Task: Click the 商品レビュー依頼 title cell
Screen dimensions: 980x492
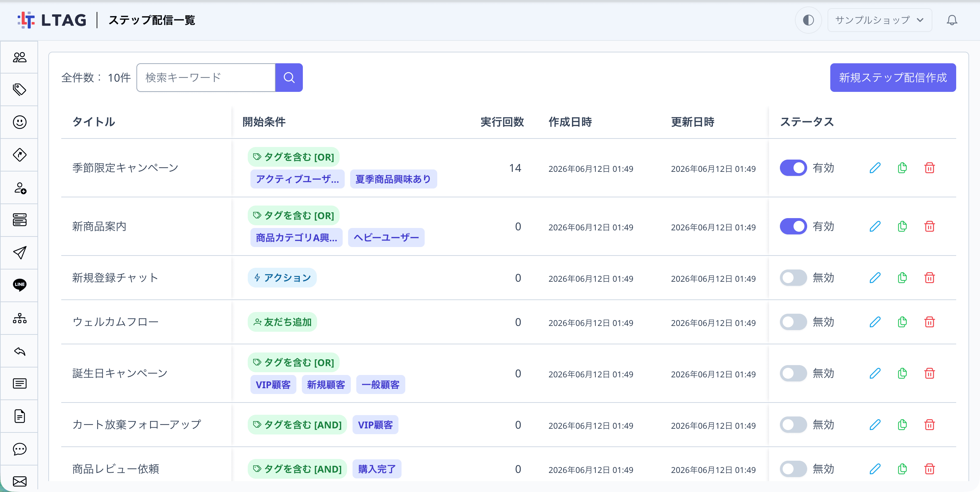Action: [x=116, y=469]
